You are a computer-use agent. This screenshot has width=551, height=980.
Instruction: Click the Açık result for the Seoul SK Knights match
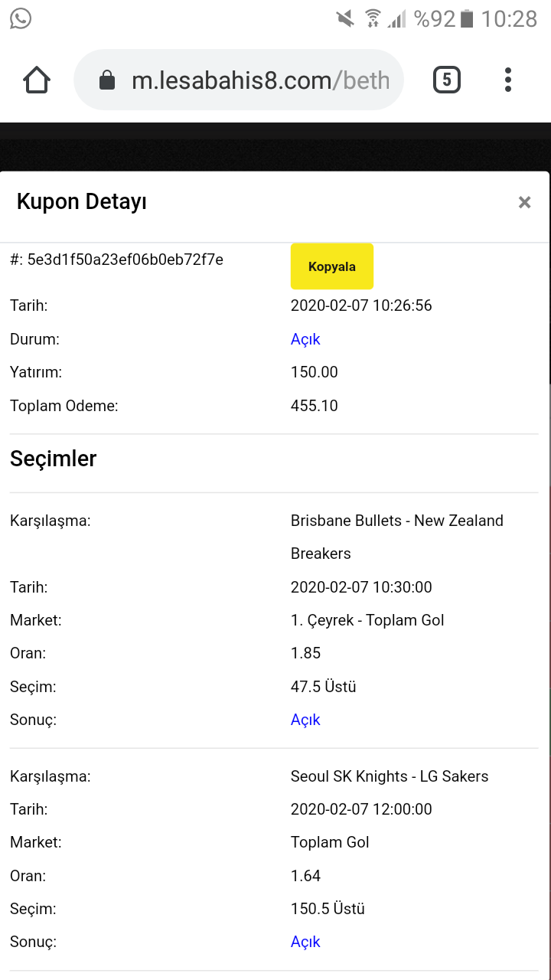pos(305,942)
